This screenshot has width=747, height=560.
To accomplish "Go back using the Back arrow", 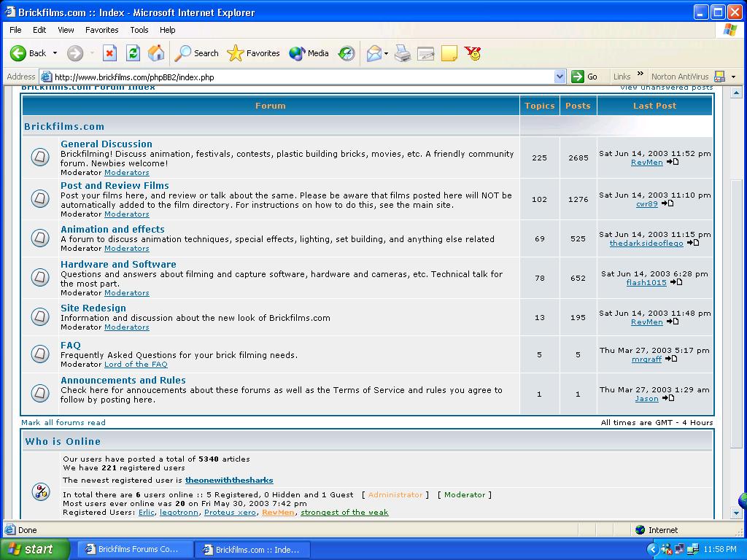I will pos(18,53).
